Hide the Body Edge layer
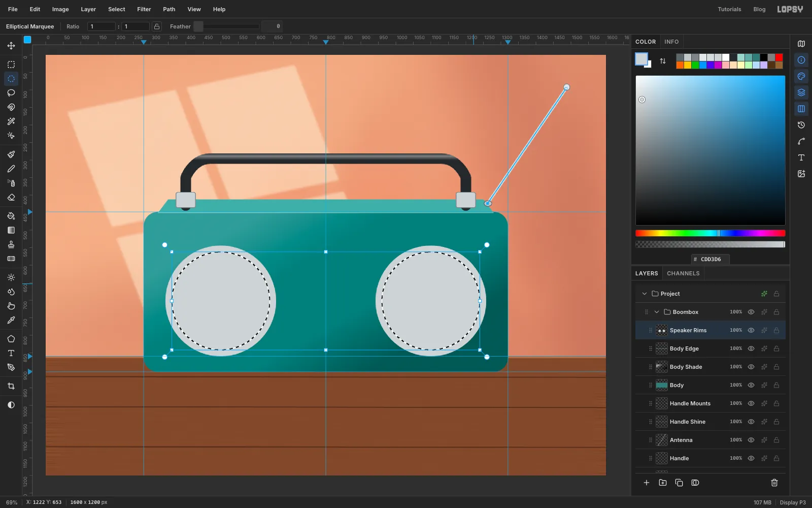The height and width of the screenshot is (508, 812). (751, 348)
